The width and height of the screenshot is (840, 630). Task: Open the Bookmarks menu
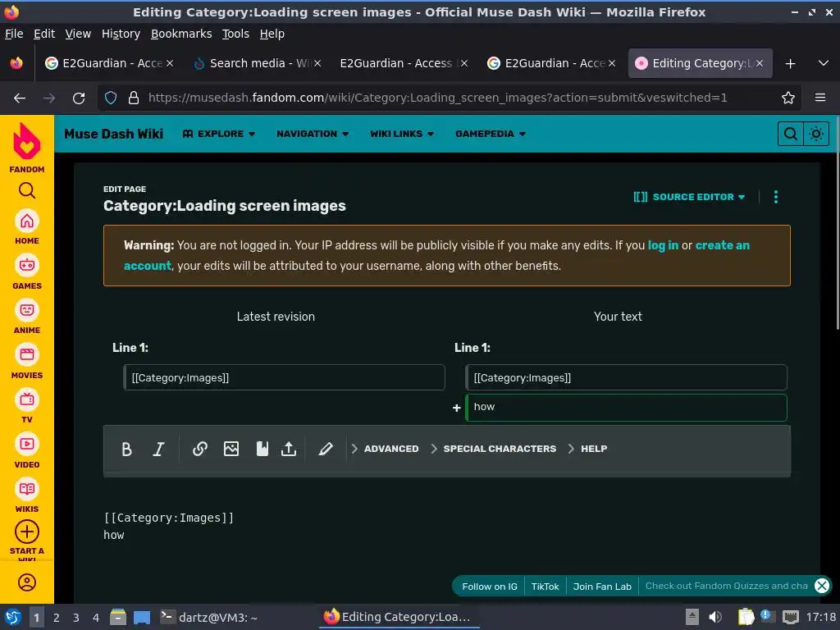point(181,34)
